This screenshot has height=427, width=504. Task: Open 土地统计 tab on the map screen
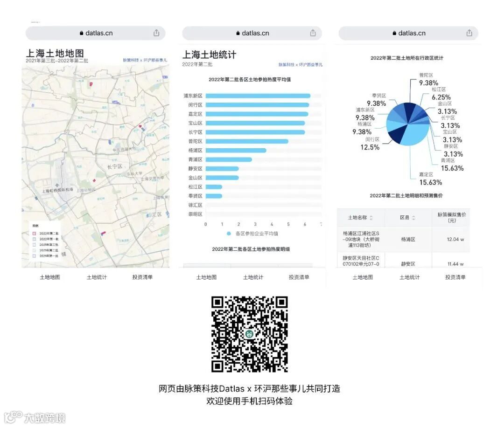(97, 277)
